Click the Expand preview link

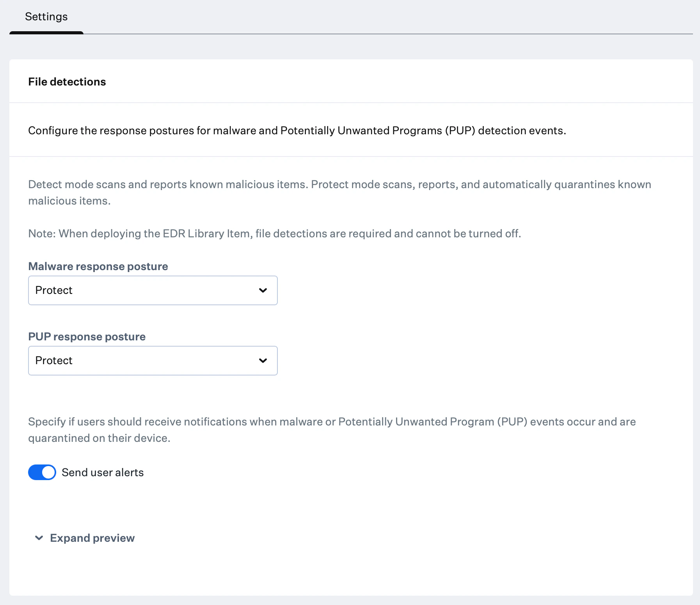92,538
